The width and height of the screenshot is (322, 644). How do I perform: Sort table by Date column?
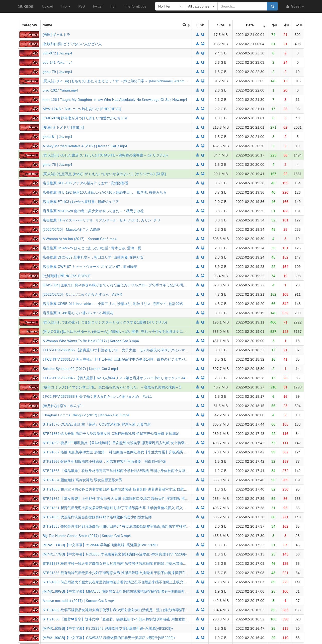point(250,25)
